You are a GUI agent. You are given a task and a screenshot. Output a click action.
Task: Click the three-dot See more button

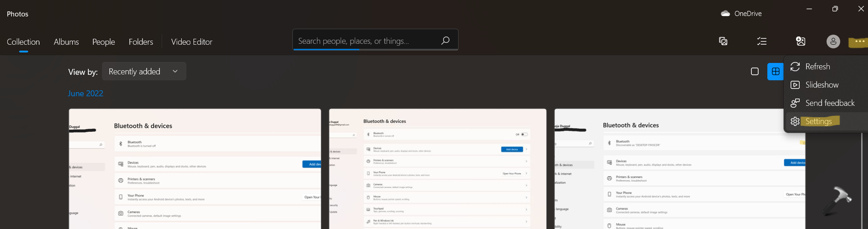point(859,42)
